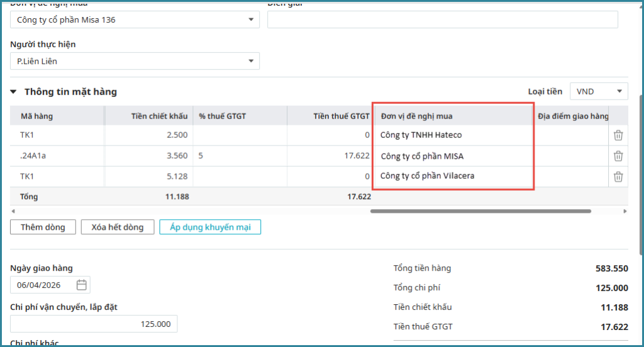Click the Chi phí vận chuyển, lắp đặt field
The image size is (644, 347).
click(94, 324)
